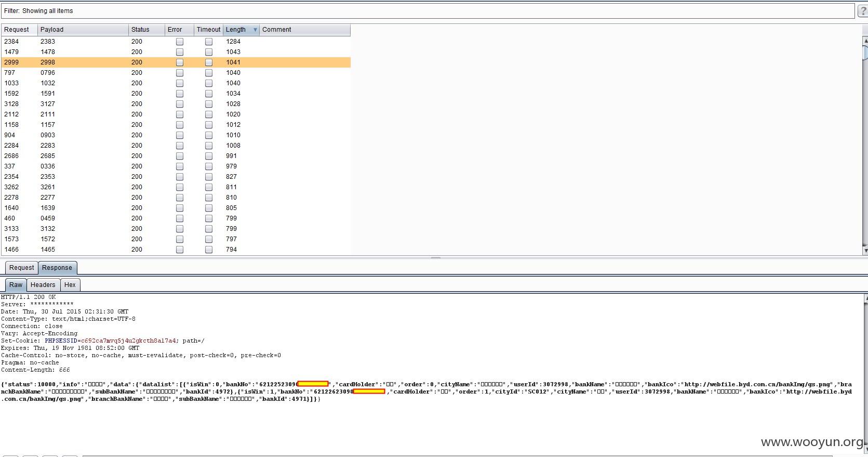Click the Content-Length: 666 header line
The width and height of the screenshot is (868, 457).
click(x=35, y=370)
